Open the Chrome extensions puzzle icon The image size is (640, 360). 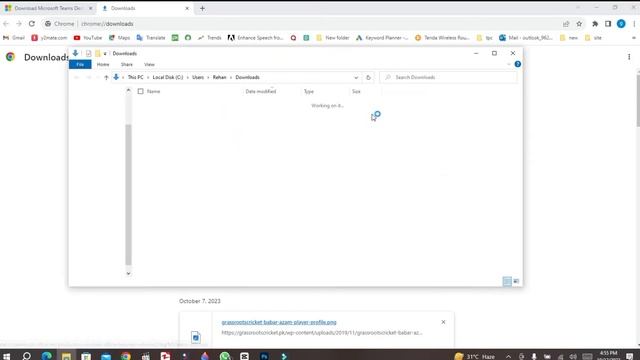click(595, 24)
